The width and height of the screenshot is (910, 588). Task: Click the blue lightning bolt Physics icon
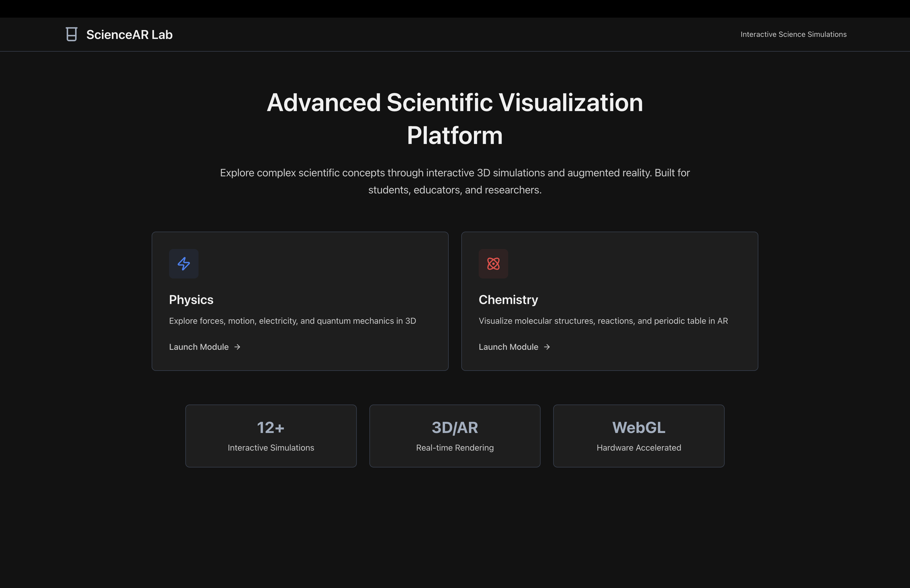(184, 263)
